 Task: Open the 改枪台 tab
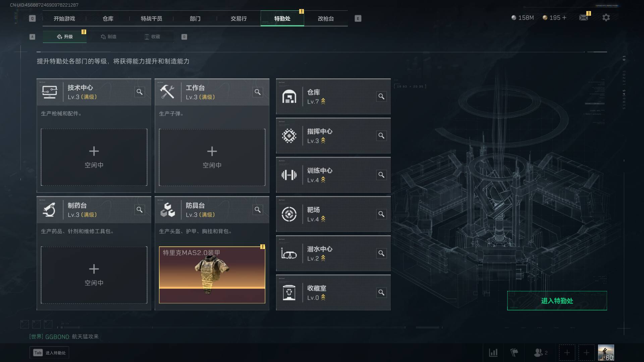click(x=326, y=18)
